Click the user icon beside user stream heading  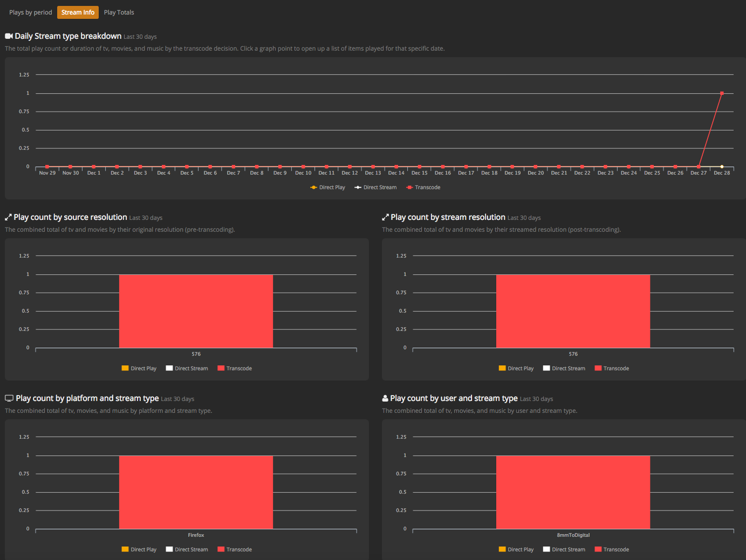click(385, 398)
